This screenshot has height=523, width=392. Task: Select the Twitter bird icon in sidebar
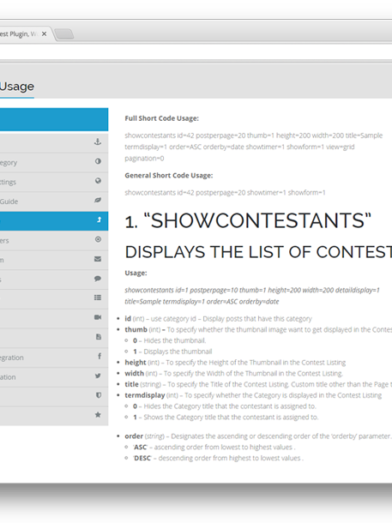point(98,376)
